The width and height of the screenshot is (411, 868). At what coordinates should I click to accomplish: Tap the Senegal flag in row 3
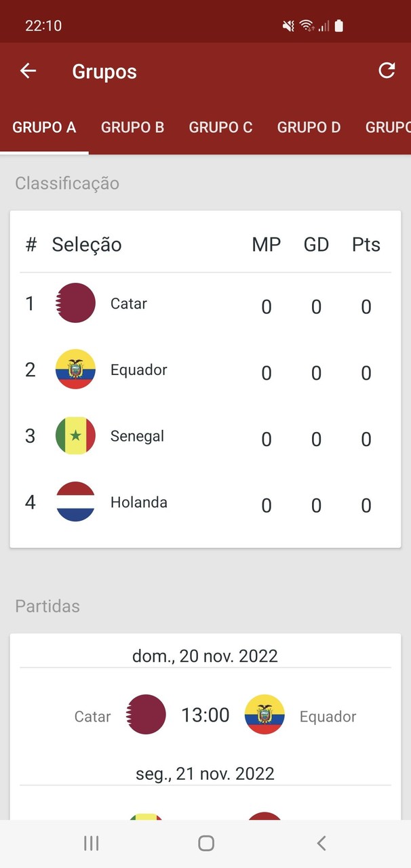(x=75, y=436)
